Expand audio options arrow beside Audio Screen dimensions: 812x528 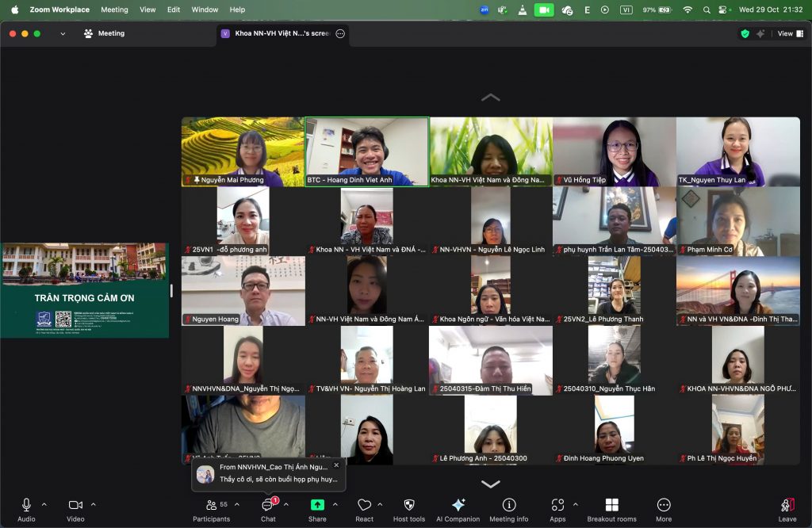[x=44, y=504]
